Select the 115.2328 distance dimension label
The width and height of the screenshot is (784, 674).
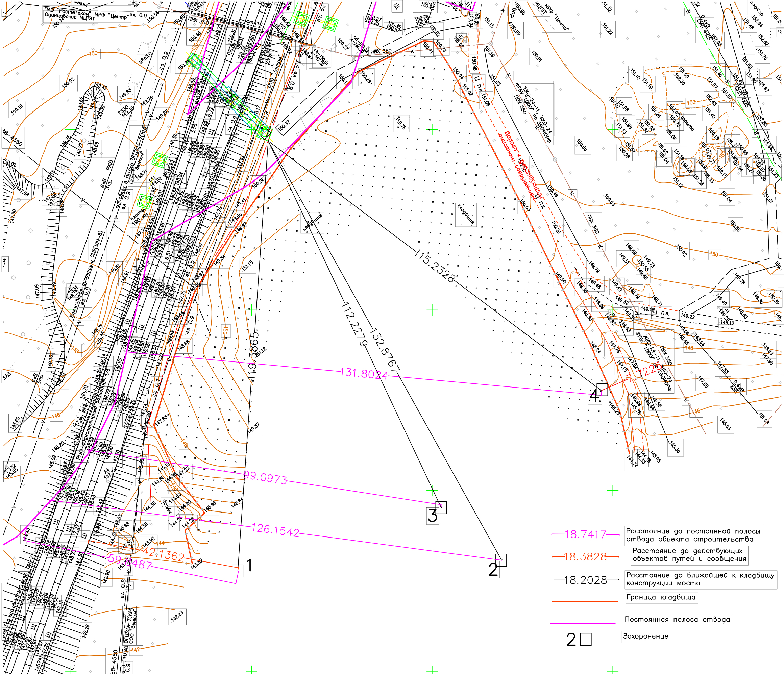434,266
